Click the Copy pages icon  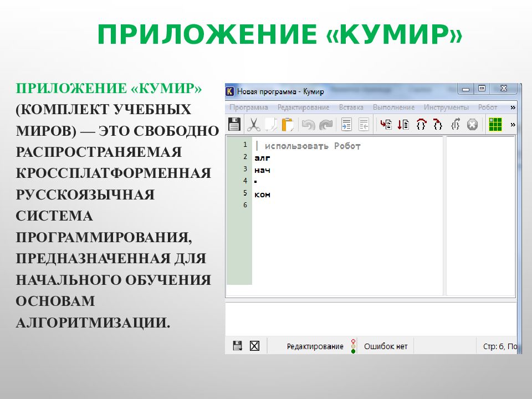pyautogui.click(x=270, y=125)
